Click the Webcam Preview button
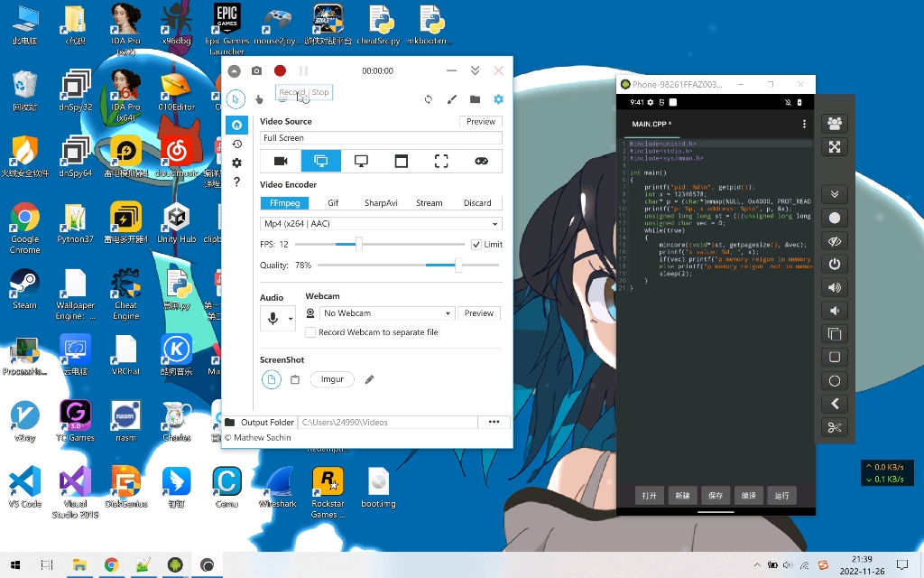The height and width of the screenshot is (578, 924). [x=478, y=313]
